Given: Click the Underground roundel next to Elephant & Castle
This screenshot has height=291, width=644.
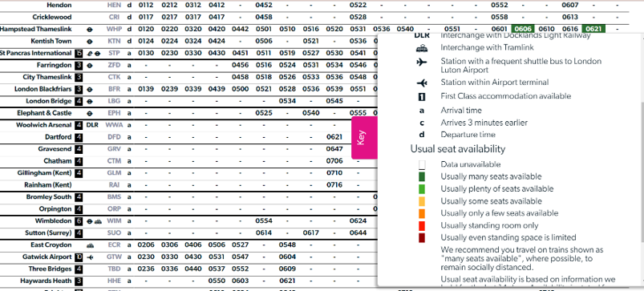Looking at the screenshot, I should pos(90,113).
